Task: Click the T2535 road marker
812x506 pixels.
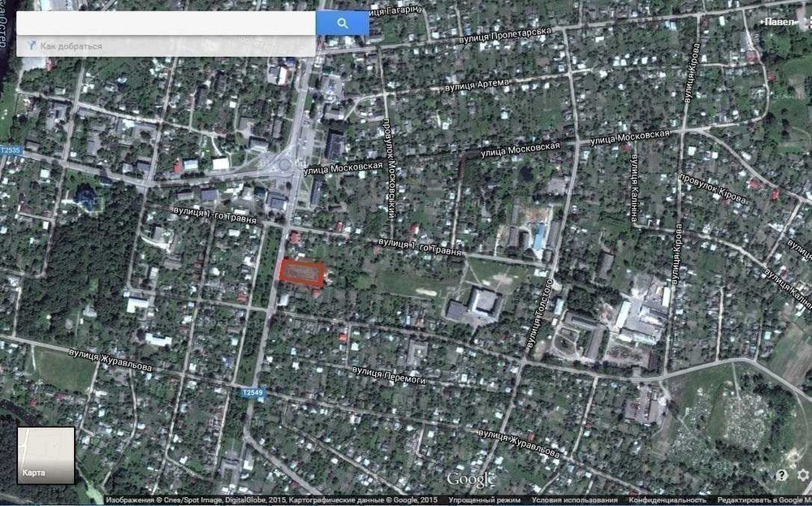Action: (x=11, y=150)
